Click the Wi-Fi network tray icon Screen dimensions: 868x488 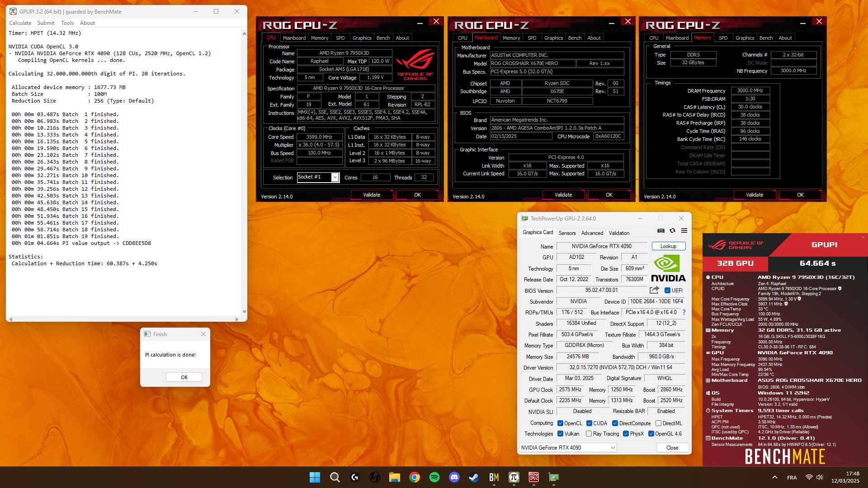pyautogui.click(x=809, y=477)
